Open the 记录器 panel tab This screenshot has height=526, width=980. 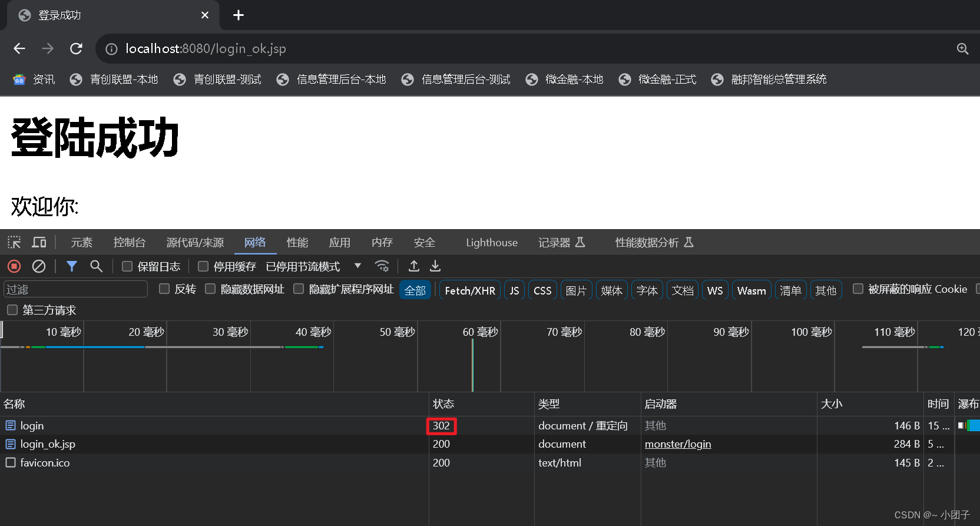pos(561,242)
